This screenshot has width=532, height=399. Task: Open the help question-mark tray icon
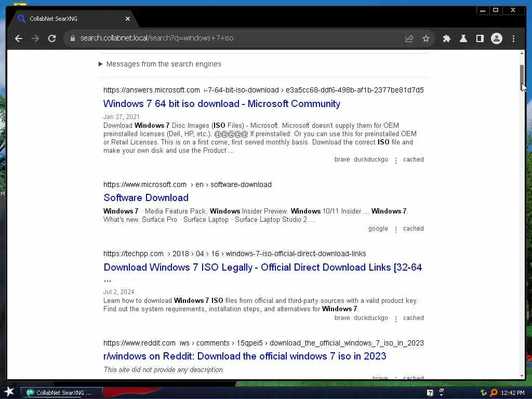click(430, 393)
